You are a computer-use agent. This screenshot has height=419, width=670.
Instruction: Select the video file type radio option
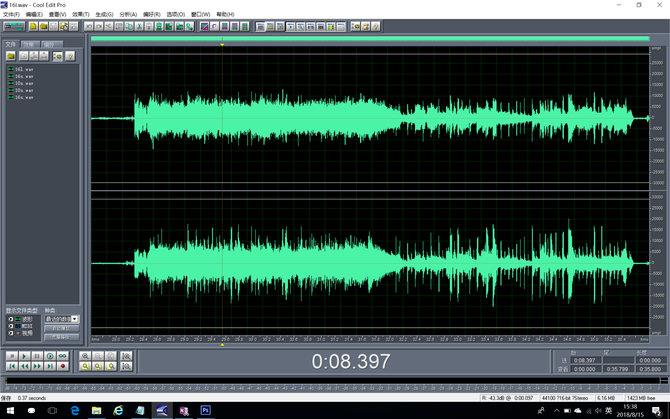tap(10, 333)
